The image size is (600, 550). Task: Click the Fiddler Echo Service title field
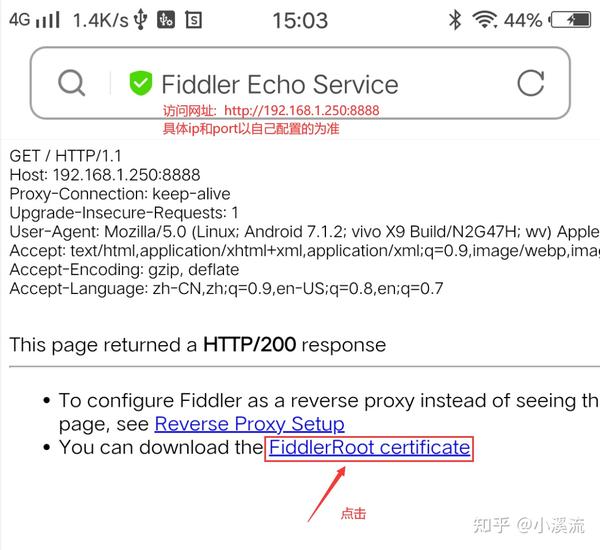[x=280, y=84]
